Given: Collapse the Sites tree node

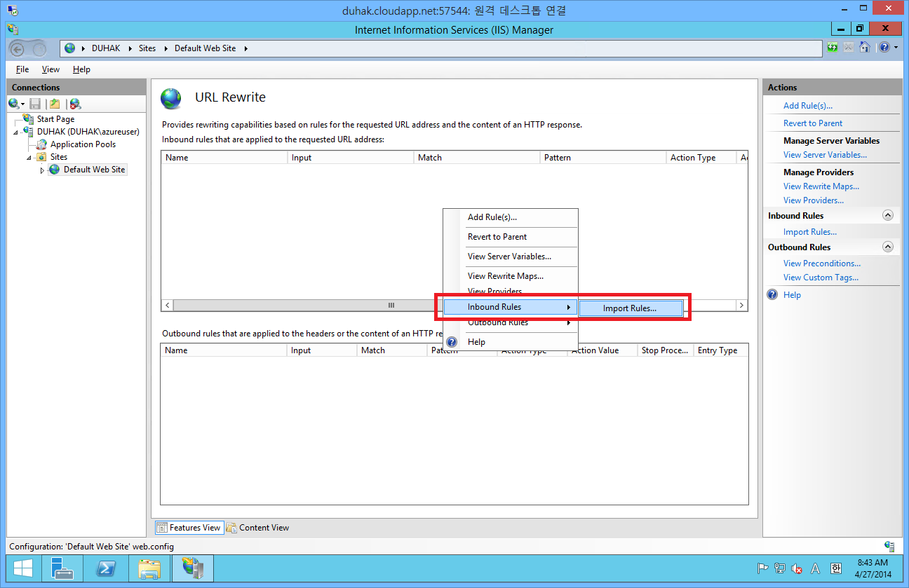Looking at the screenshot, I should click(x=29, y=157).
